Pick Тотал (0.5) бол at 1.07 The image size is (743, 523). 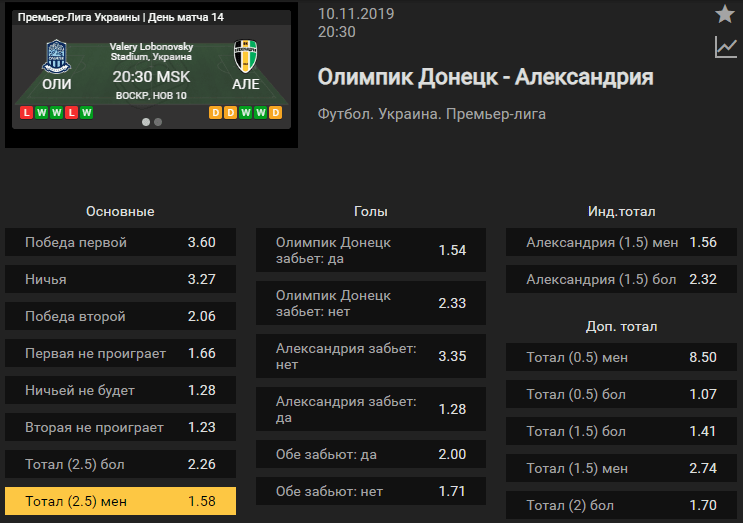621,394
